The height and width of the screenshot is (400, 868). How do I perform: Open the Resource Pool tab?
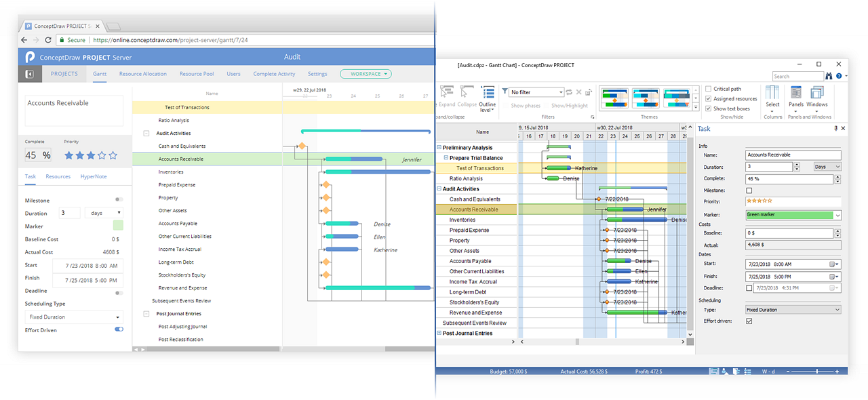point(197,74)
